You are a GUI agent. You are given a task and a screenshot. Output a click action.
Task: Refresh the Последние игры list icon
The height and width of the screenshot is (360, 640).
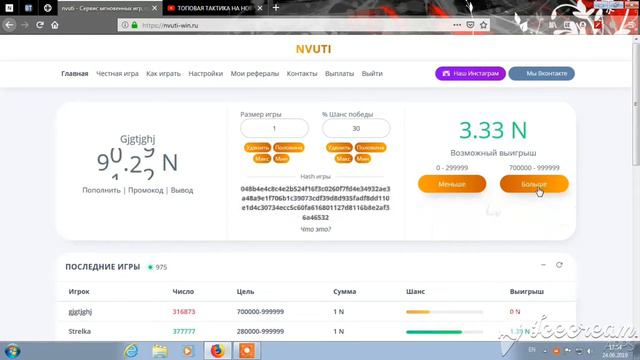(559, 265)
